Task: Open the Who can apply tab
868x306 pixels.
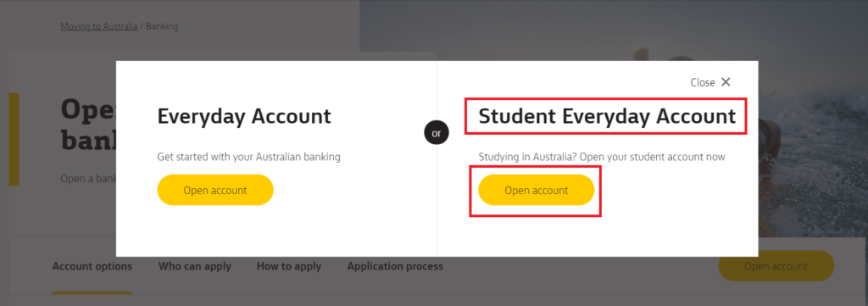Action: pos(195,266)
